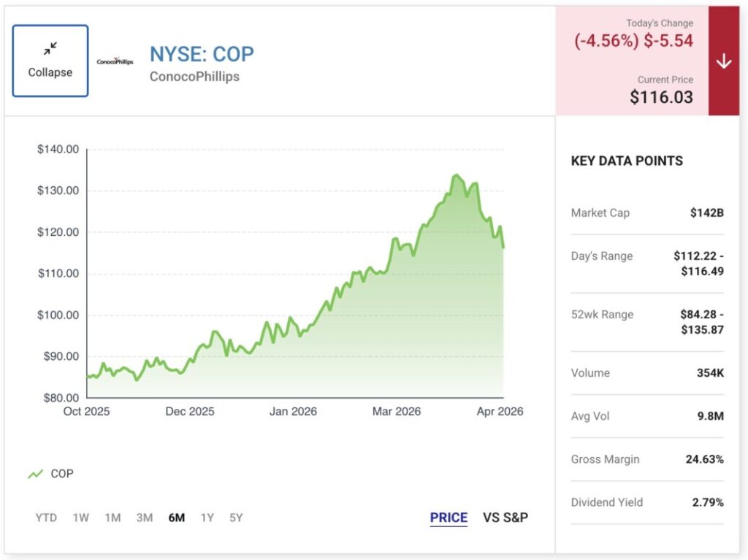
Task: Select the YTD time range
Action: click(x=46, y=518)
